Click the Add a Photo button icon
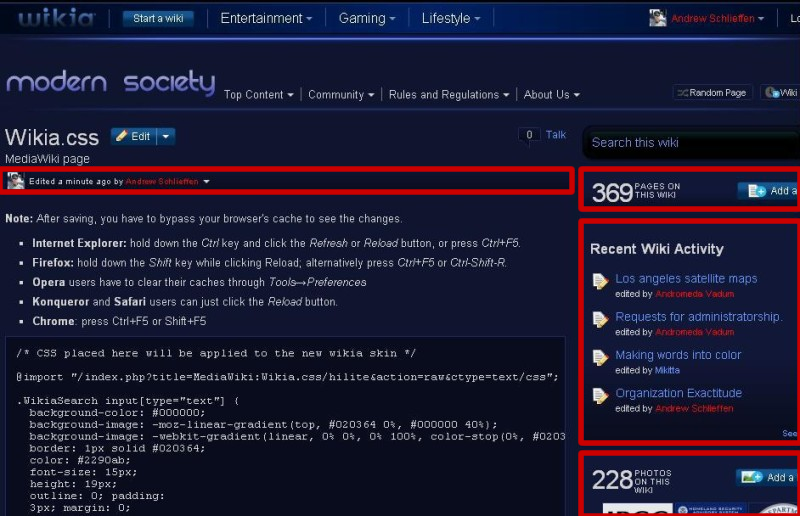This screenshot has width=800, height=516. [x=751, y=477]
